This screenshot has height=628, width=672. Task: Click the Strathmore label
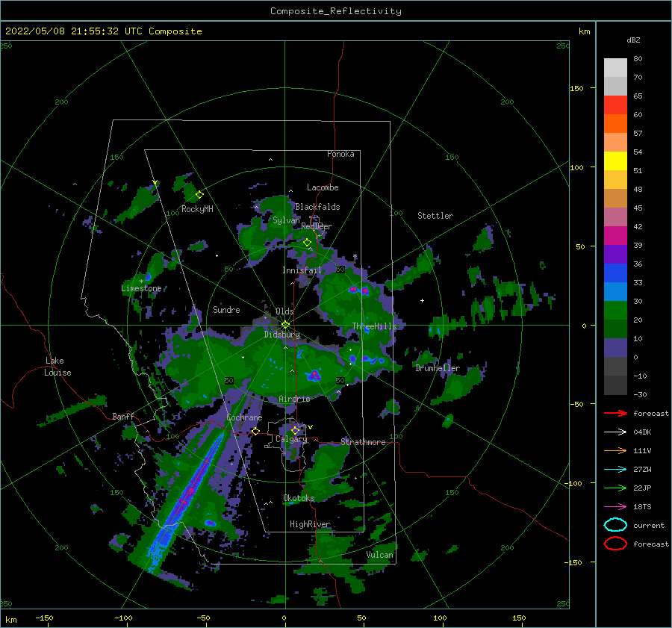click(363, 442)
